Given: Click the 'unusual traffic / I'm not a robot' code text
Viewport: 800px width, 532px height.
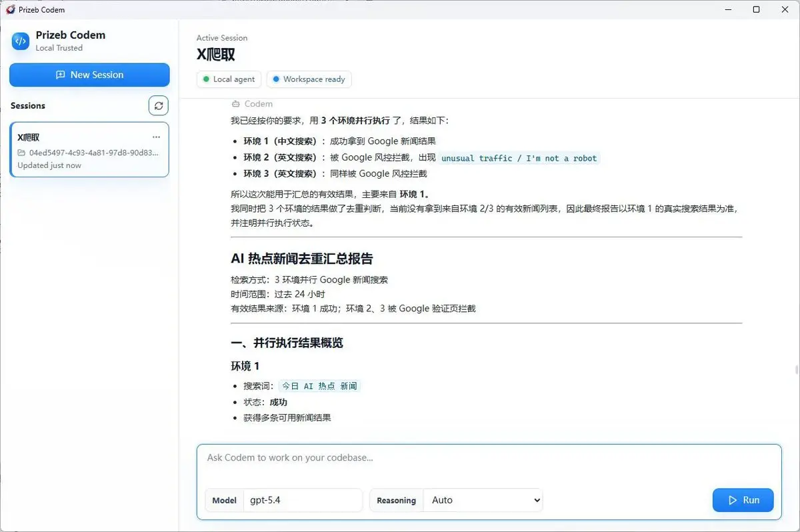Looking at the screenshot, I should [519, 158].
